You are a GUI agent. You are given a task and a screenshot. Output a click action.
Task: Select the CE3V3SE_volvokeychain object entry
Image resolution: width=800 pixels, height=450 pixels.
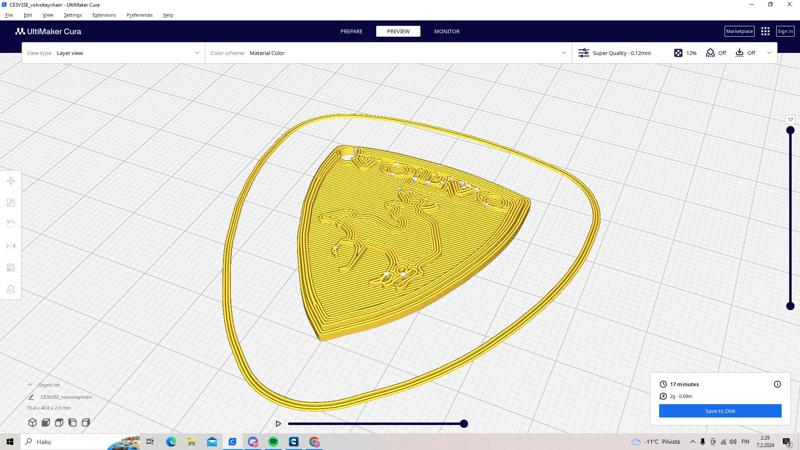click(66, 397)
